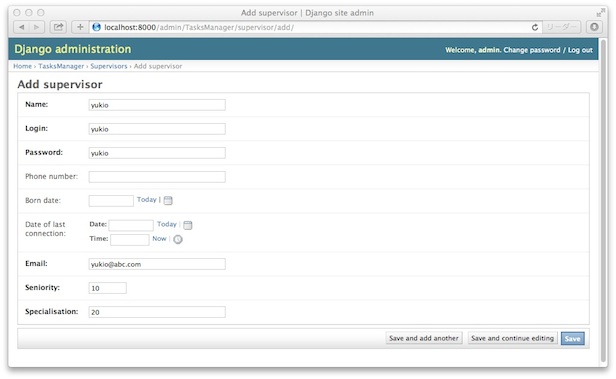Follow the TasksManager breadcrumb link
This screenshot has width=616, height=379.
61,66
